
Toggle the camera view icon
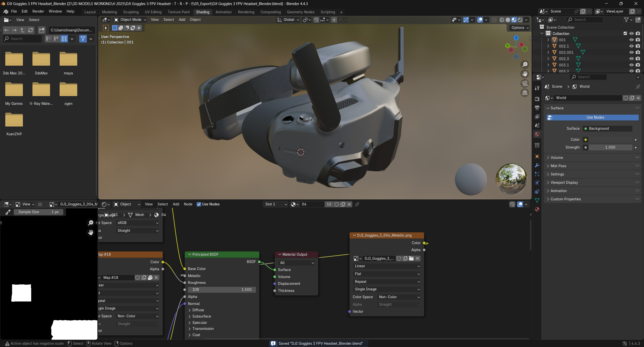[x=525, y=83]
